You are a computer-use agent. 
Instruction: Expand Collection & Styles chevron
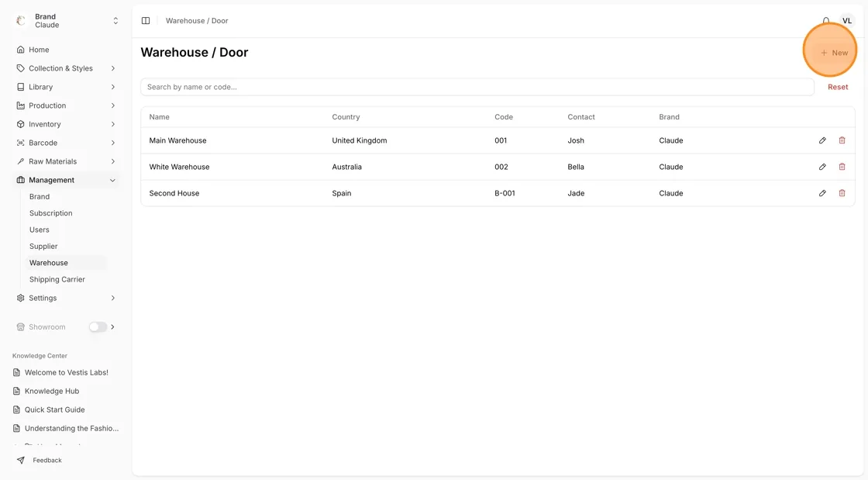tap(113, 69)
